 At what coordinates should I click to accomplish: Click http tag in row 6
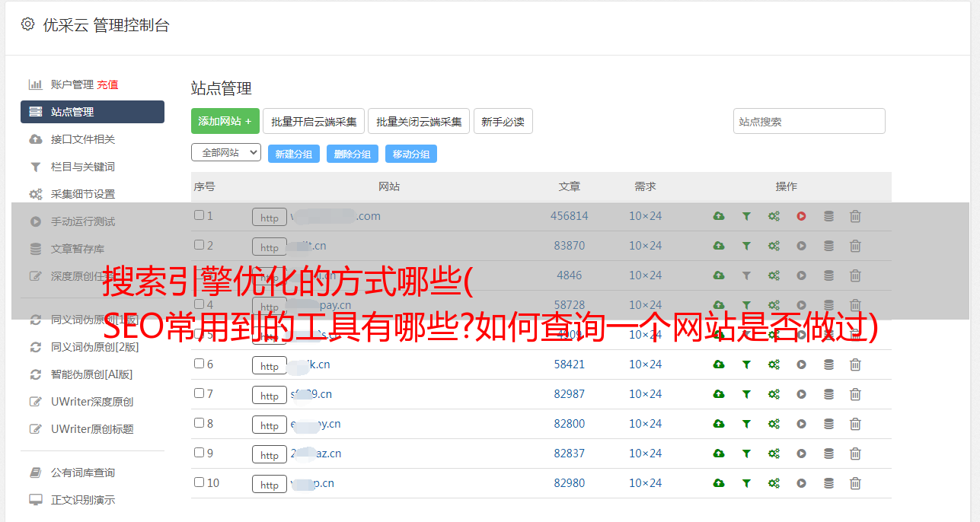[270, 365]
